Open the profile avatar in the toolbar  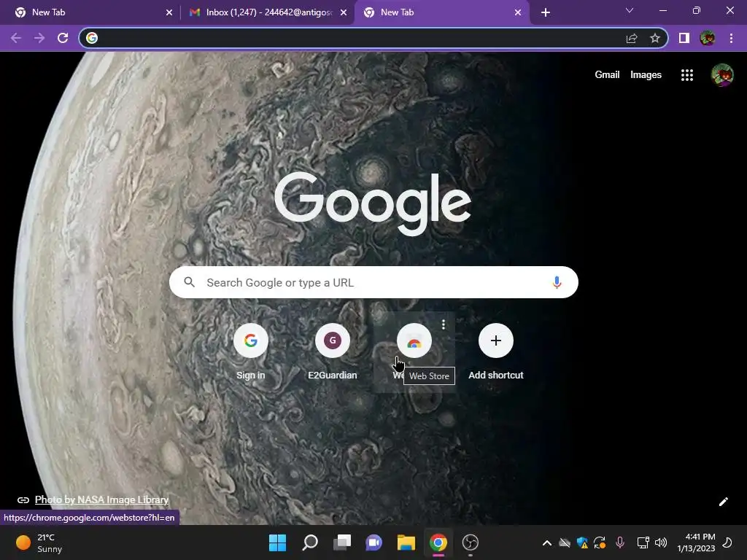(x=708, y=38)
